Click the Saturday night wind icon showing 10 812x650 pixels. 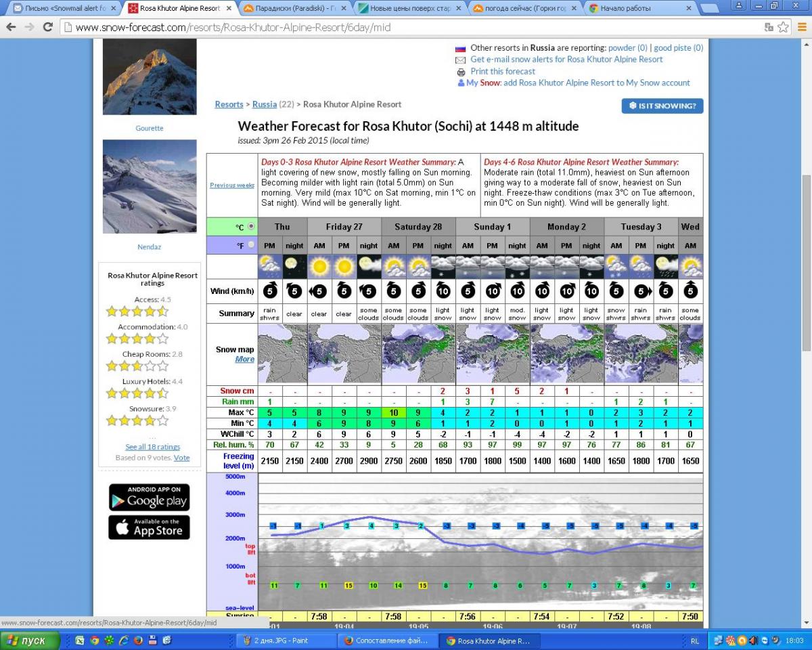[x=443, y=291]
